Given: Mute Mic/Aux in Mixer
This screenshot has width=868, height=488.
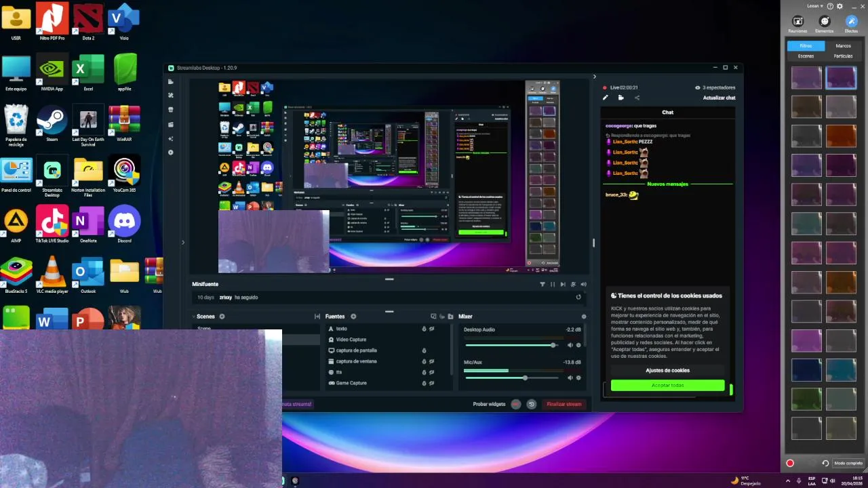Looking at the screenshot, I should (x=570, y=378).
